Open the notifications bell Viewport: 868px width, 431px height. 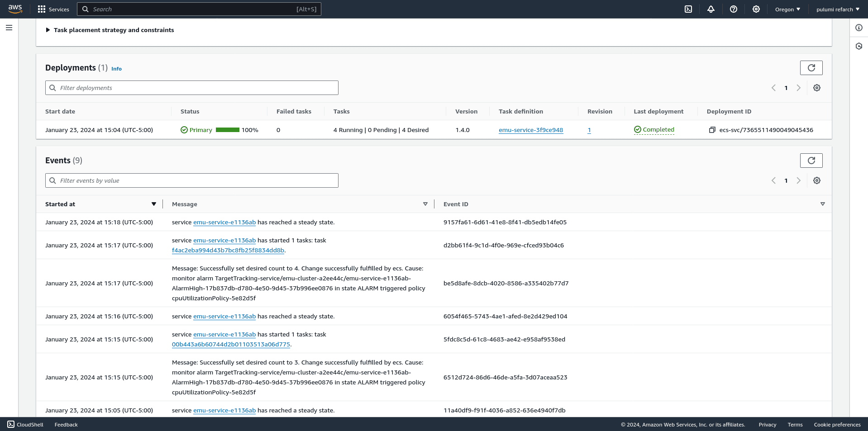click(x=711, y=9)
